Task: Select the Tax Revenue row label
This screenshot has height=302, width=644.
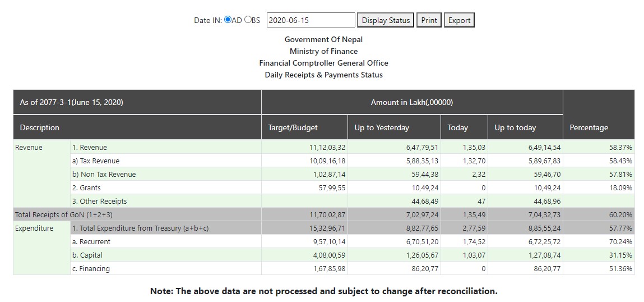Action: coord(95,161)
